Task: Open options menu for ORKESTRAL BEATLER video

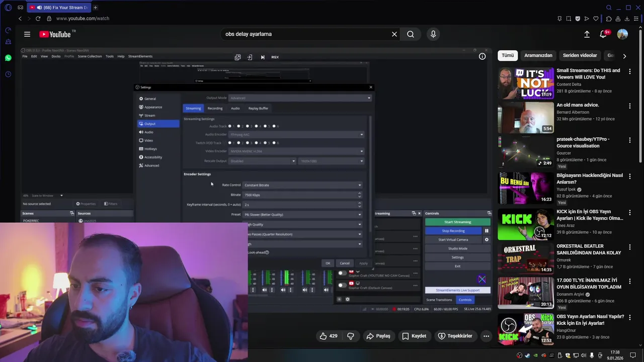Action: click(629, 247)
